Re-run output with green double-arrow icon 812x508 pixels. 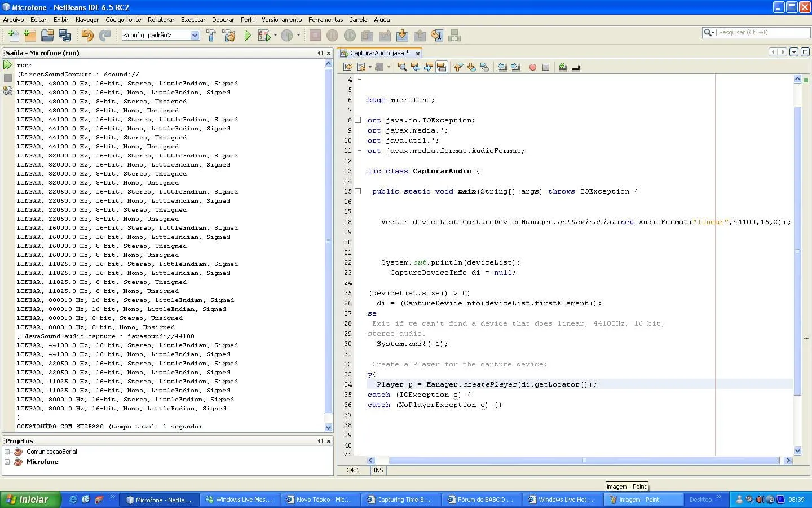[8, 65]
